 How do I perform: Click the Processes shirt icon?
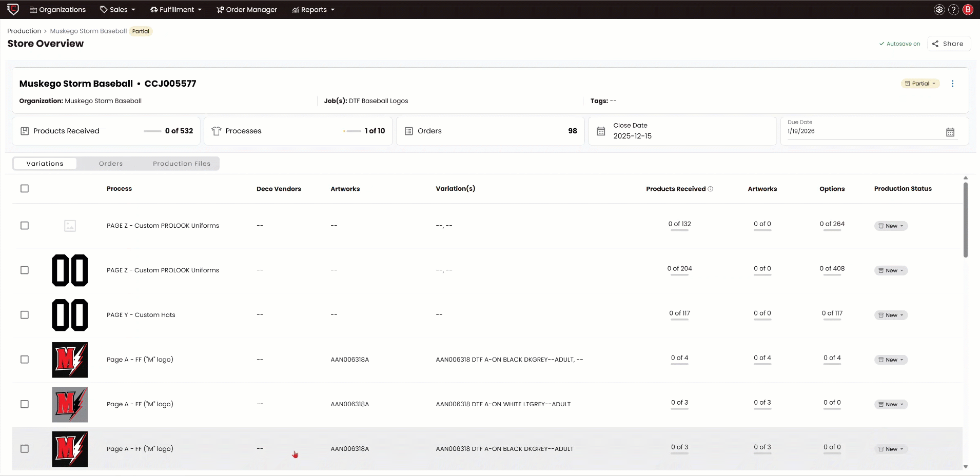(217, 131)
